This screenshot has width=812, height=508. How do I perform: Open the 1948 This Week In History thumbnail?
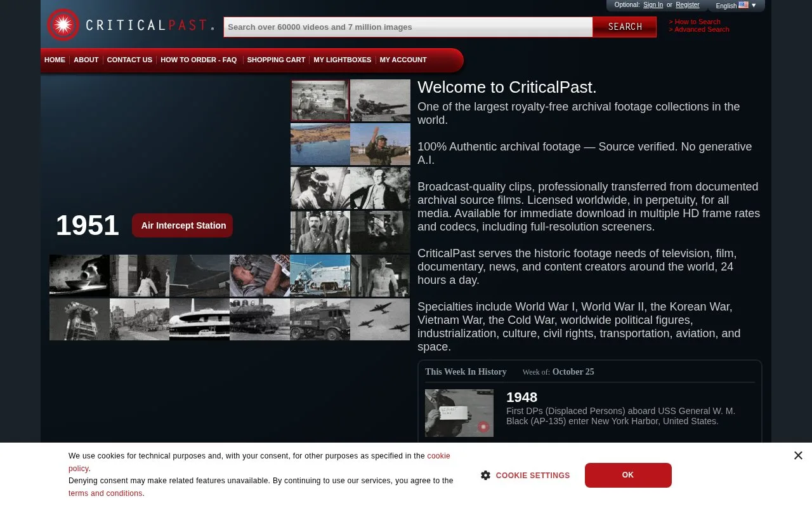[x=459, y=413]
